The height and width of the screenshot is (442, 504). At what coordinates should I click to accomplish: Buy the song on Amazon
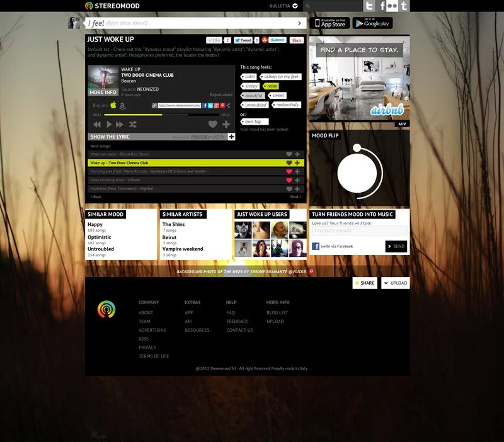click(x=122, y=106)
